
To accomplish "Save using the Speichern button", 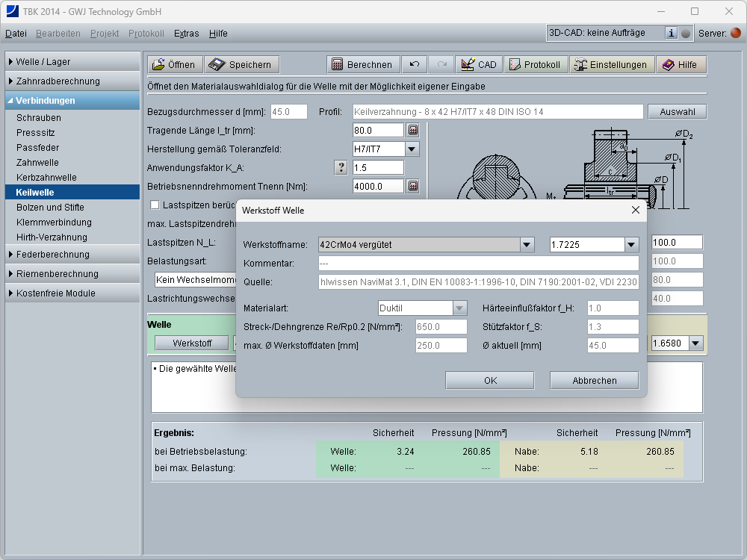I will tap(242, 64).
